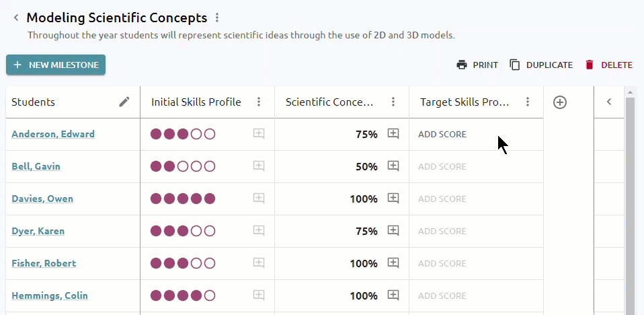Click the pencil edit icon in Students header
The width and height of the screenshot is (644, 315).
pyautogui.click(x=124, y=102)
